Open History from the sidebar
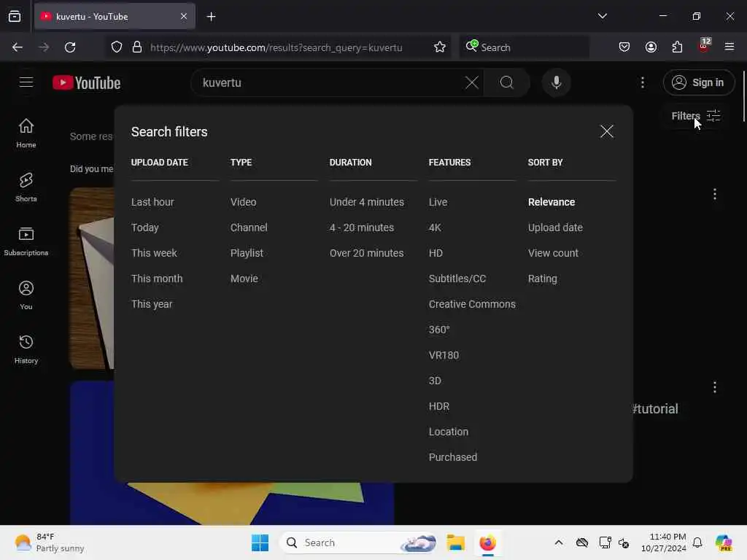This screenshot has height=560, width=747. click(26, 349)
